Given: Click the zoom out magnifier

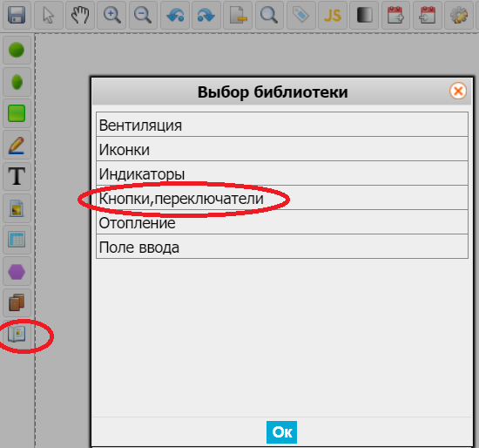Looking at the screenshot, I should pos(143,15).
